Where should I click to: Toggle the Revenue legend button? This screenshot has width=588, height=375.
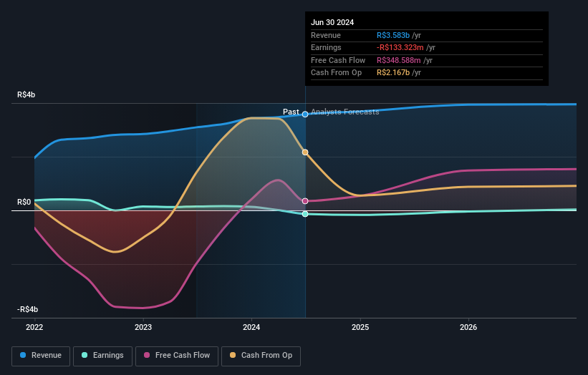click(x=41, y=356)
